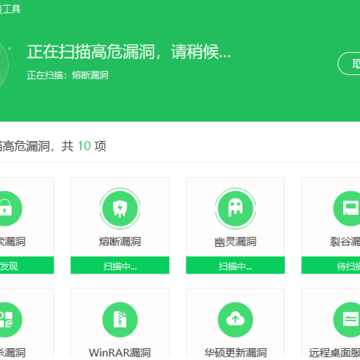This screenshot has width=360, height=360.
Task: Click the 未发现 status bar on first card
Action: coord(27,265)
